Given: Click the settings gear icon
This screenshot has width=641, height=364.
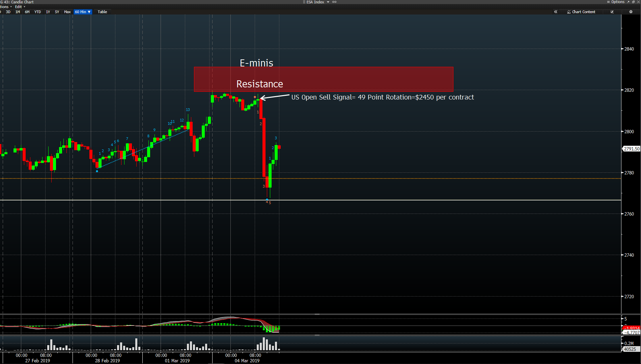Looking at the screenshot, I should click(x=631, y=12).
